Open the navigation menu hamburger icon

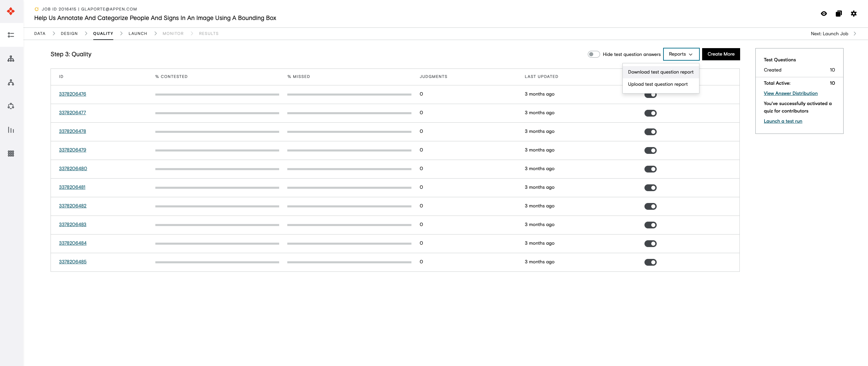point(11,35)
